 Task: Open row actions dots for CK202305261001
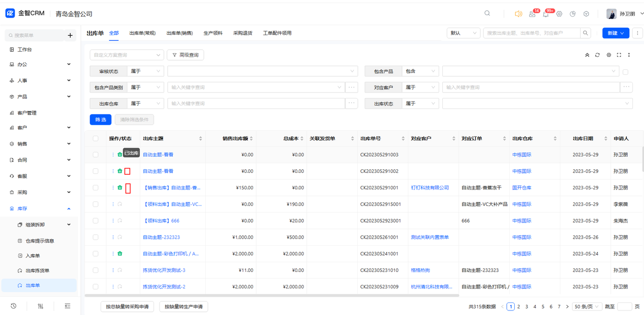(x=113, y=237)
